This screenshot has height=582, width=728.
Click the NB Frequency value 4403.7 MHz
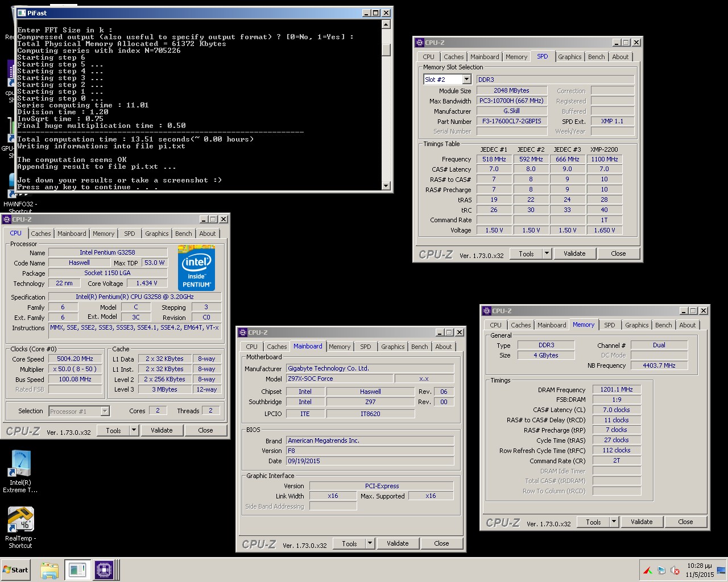pos(659,365)
